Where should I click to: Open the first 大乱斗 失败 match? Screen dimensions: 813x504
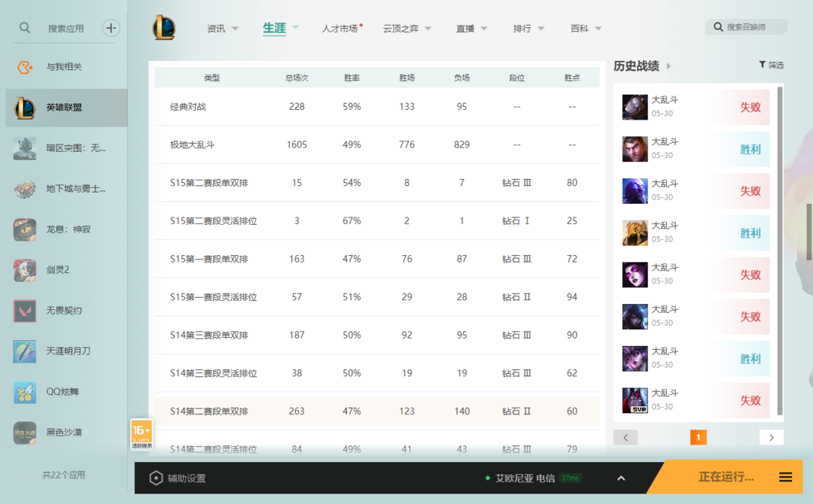point(696,108)
